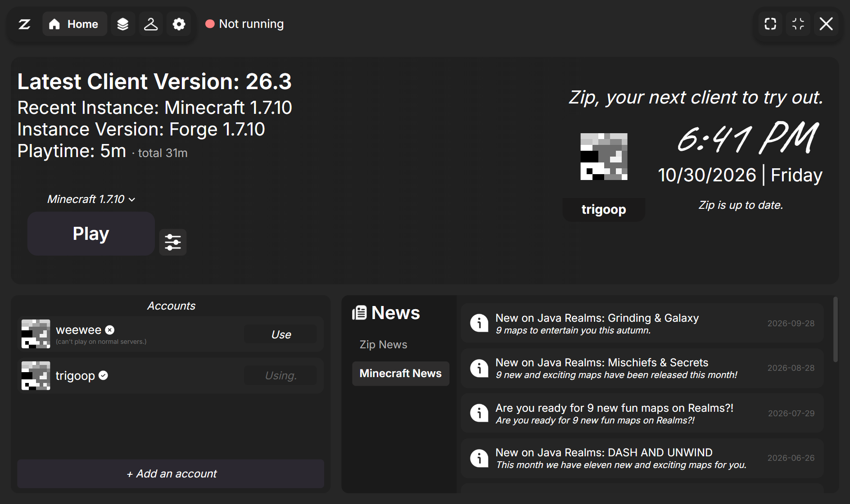
Task: Click the Using. button for trigoop
Action: [280, 375]
